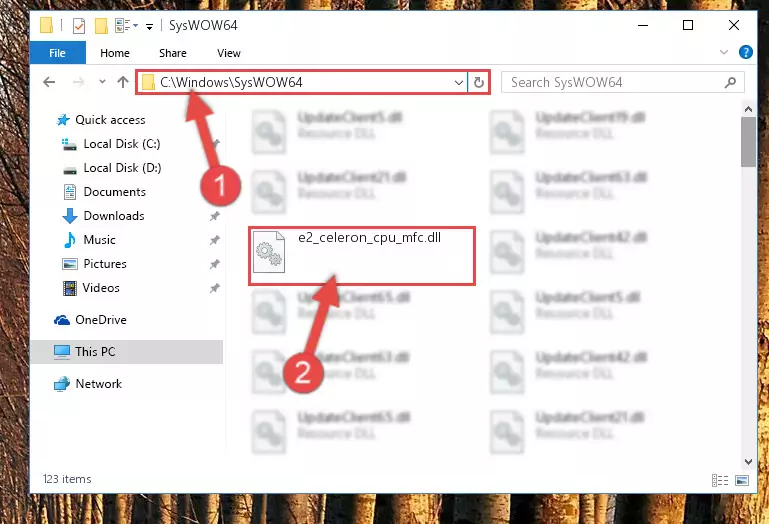Open Local Disk (D:) in sidebar
The width and height of the screenshot is (769, 524).
pos(122,168)
